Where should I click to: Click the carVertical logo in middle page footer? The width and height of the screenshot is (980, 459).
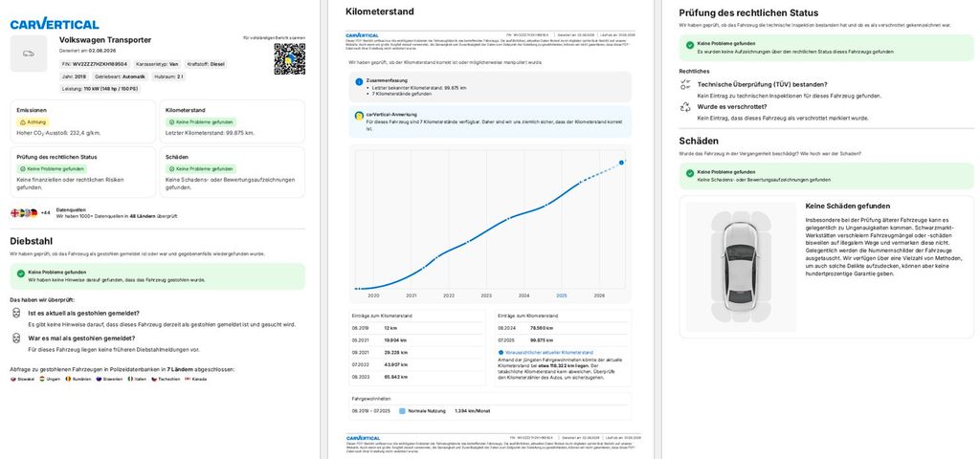[363, 438]
